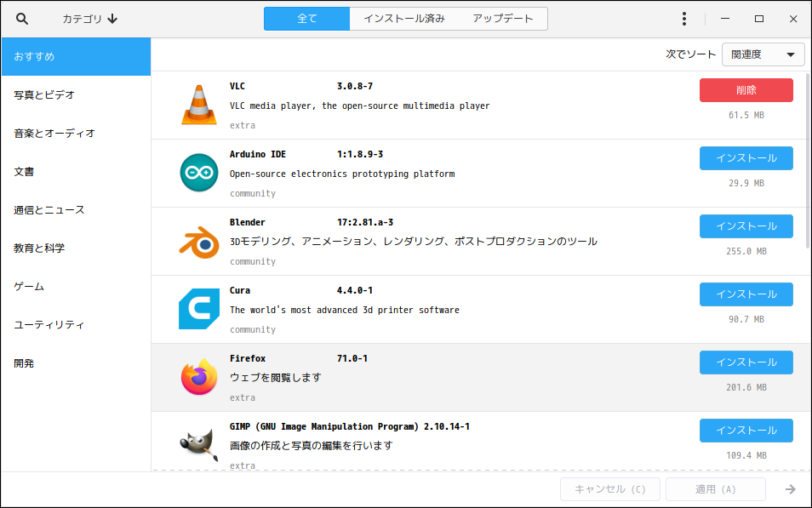Viewport: 812px width, 508px height.
Task: Click the Blender app icon
Action: click(199, 242)
